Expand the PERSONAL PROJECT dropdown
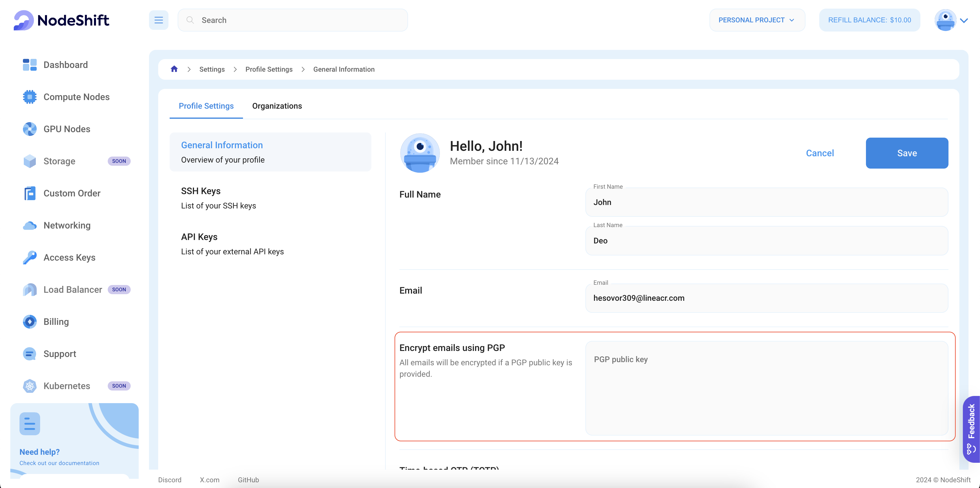Viewport: 980px width, 488px height. (756, 19)
